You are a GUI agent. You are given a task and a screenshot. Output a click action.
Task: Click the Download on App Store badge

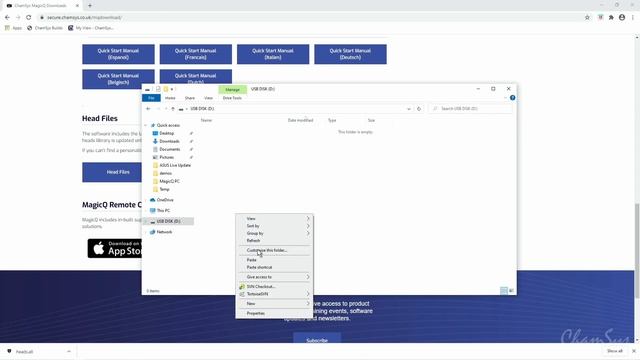[115, 248]
